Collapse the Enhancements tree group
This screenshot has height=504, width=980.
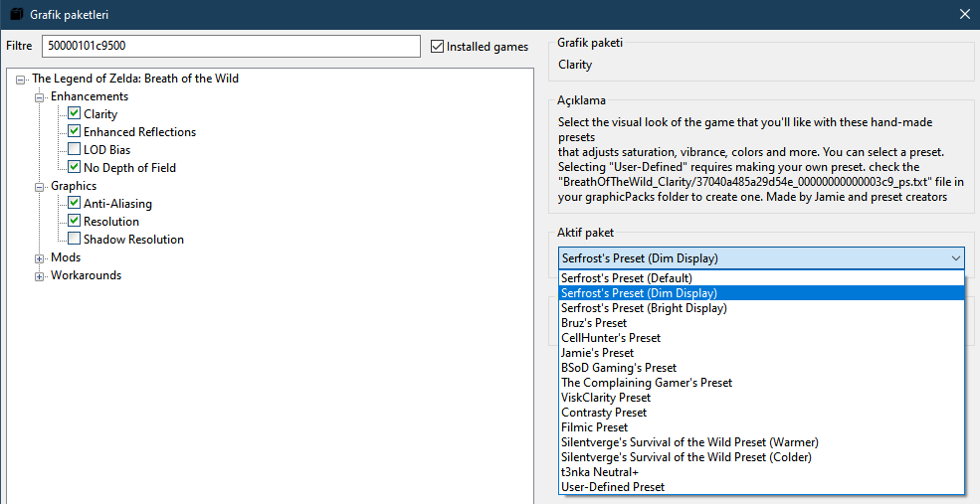point(40,97)
